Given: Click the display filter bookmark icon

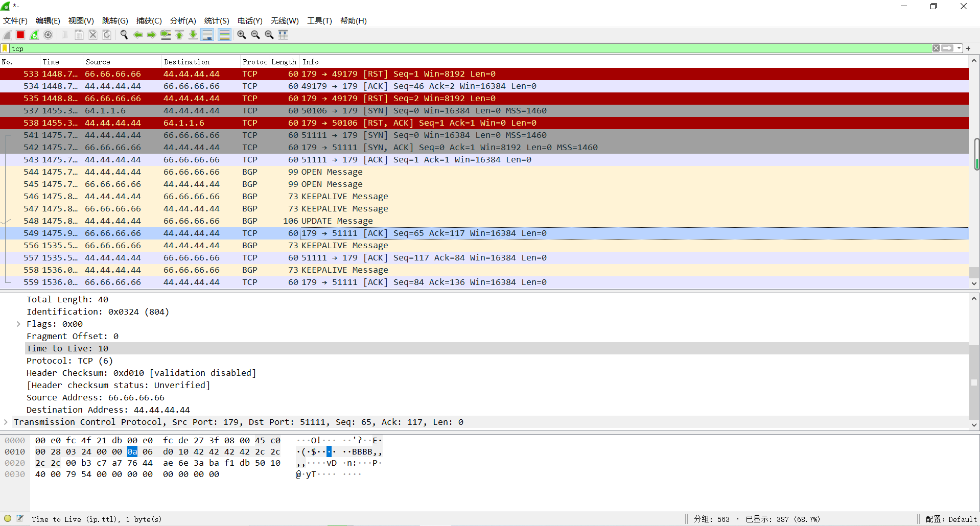Looking at the screenshot, I should (5, 49).
